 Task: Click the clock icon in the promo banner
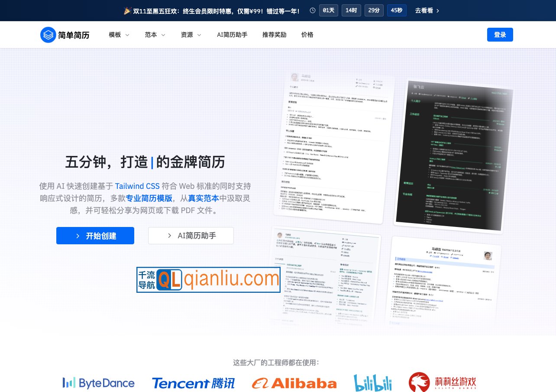click(313, 10)
